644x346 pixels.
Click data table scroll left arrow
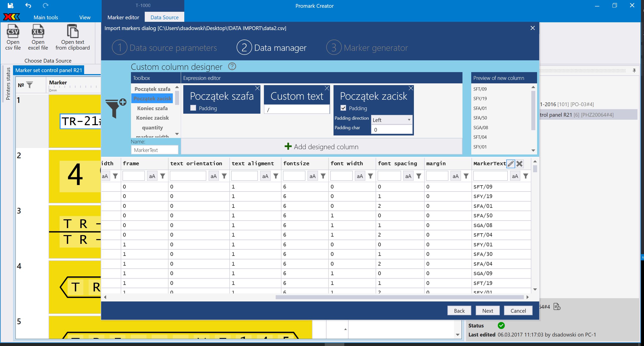(x=105, y=297)
